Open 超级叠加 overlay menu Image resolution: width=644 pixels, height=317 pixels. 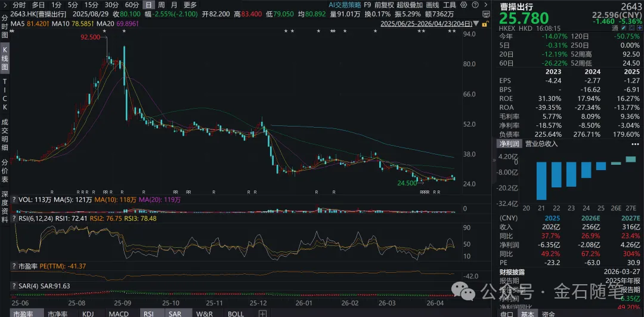(x=410, y=5)
